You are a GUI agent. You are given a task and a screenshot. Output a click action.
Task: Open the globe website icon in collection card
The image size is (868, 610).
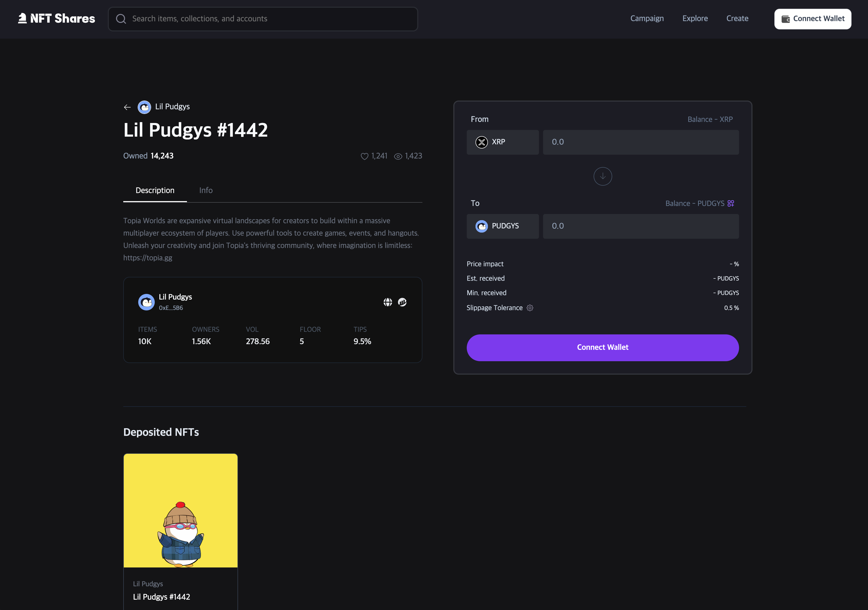pyautogui.click(x=388, y=302)
